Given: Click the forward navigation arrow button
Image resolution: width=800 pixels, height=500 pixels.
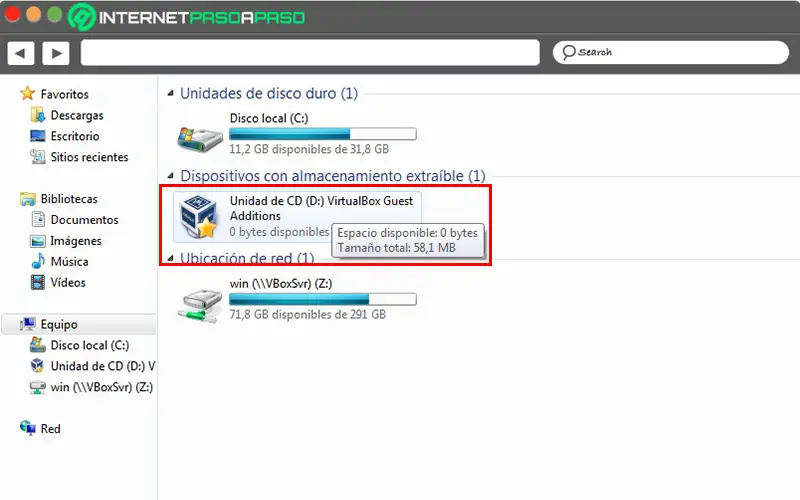Looking at the screenshot, I should pyautogui.click(x=56, y=53).
